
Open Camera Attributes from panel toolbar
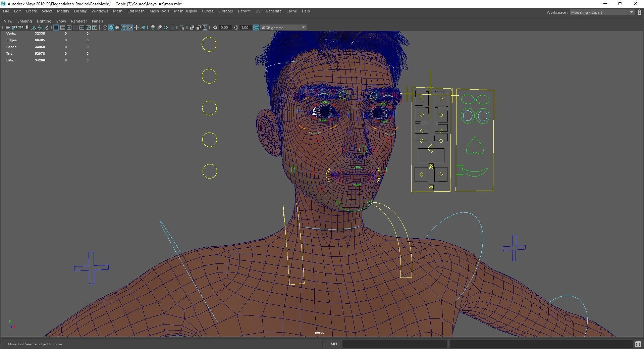20,28
